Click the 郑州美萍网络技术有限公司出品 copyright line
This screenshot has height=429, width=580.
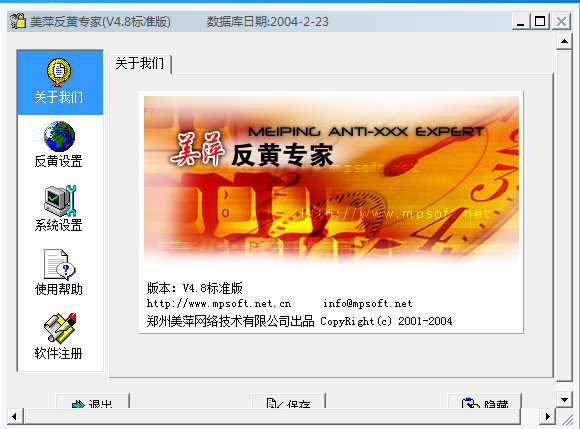(299, 321)
